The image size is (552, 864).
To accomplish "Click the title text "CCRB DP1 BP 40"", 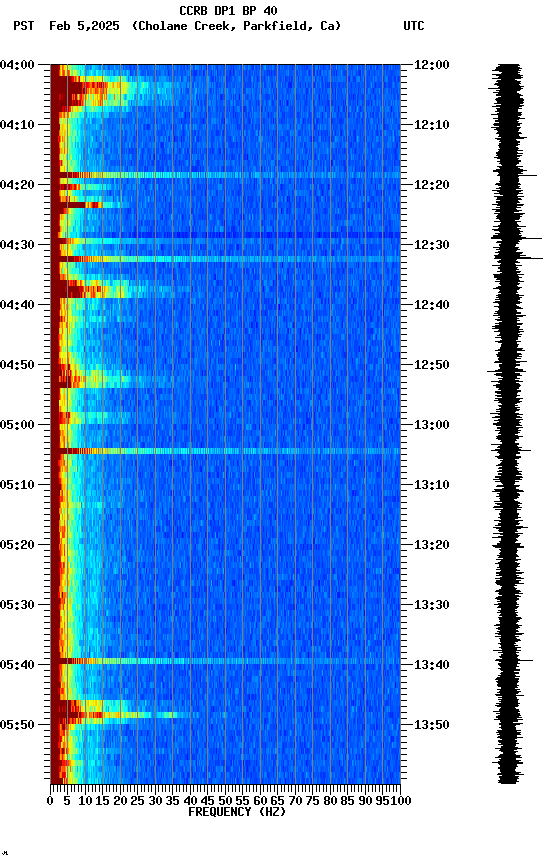I will [228, 10].
